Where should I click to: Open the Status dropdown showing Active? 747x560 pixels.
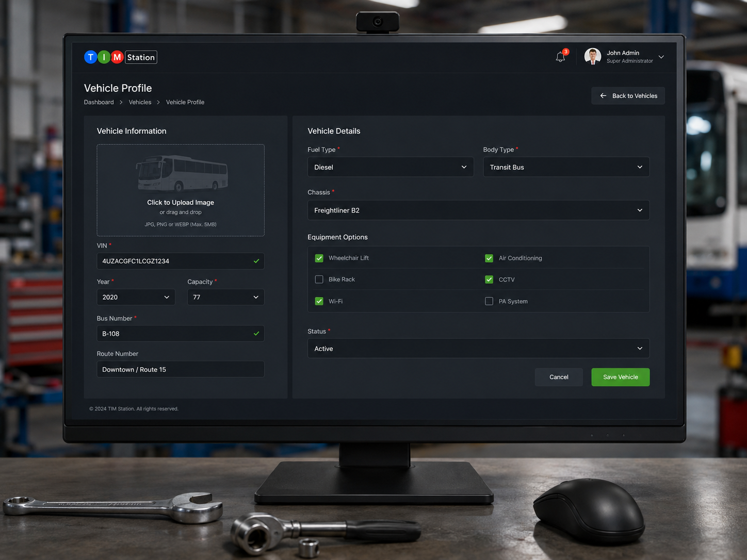click(478, 349)
